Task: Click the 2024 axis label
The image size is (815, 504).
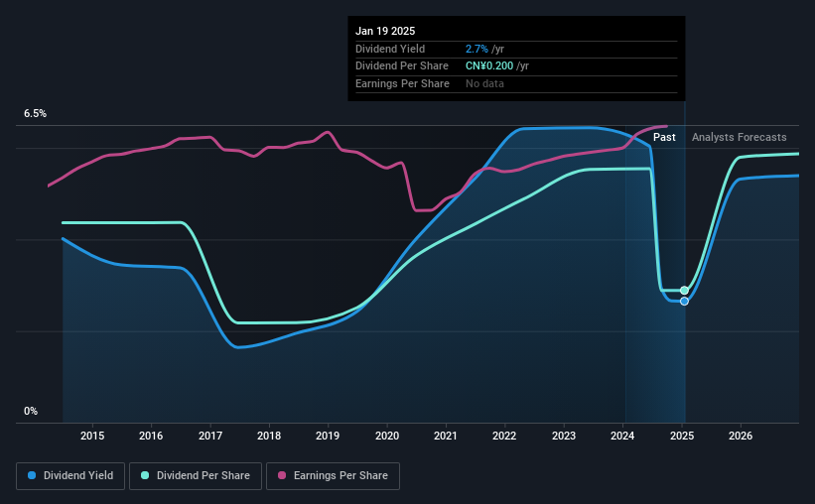Action: coord(622,436)
